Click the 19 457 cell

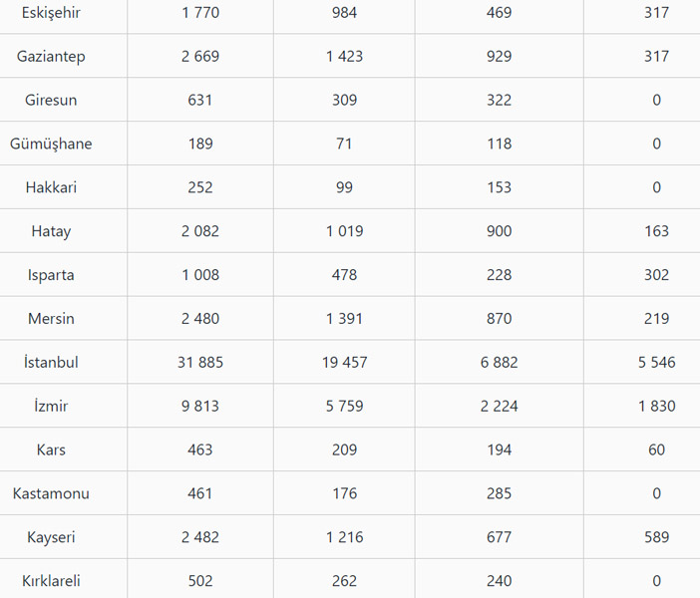[x=344, y=363]
